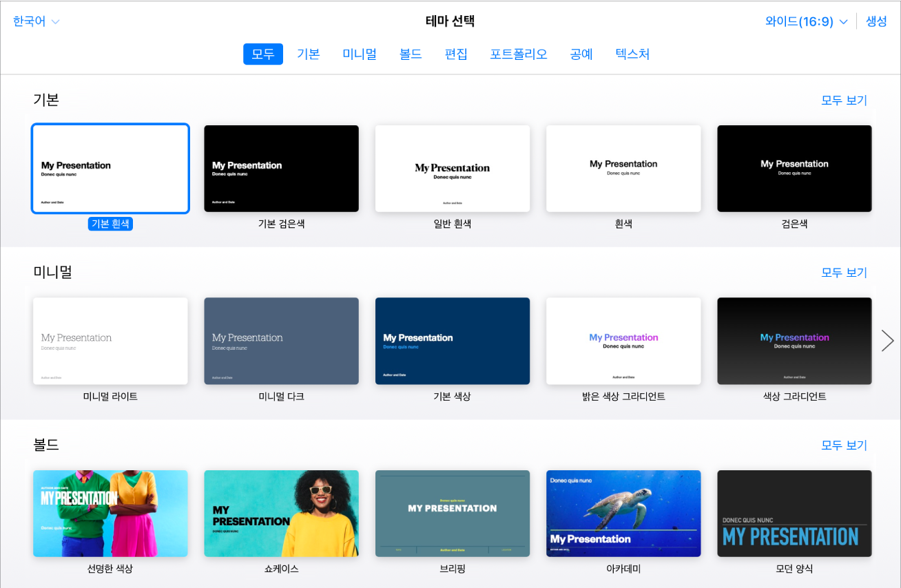The width and height of the screenshot is (901, 588).
Task: Switch to the 편집 tab
Action: (455, 54)
